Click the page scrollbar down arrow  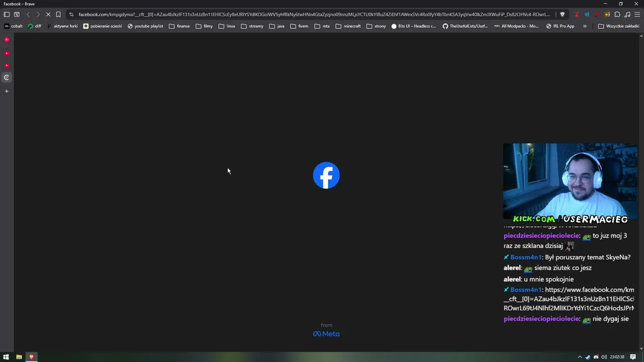click(x=641, y=348)
